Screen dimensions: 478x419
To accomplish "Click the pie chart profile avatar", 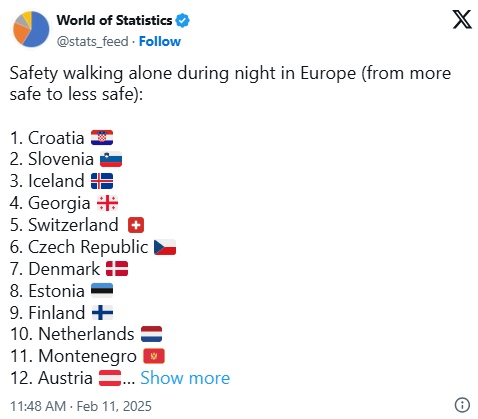I will [x=31, y=29].
